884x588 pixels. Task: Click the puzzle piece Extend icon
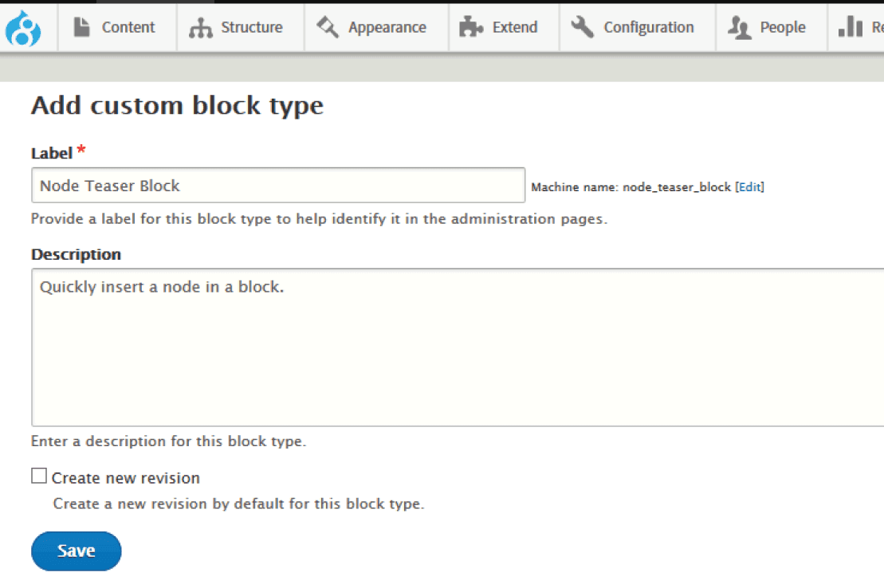[x=472, y=28]
